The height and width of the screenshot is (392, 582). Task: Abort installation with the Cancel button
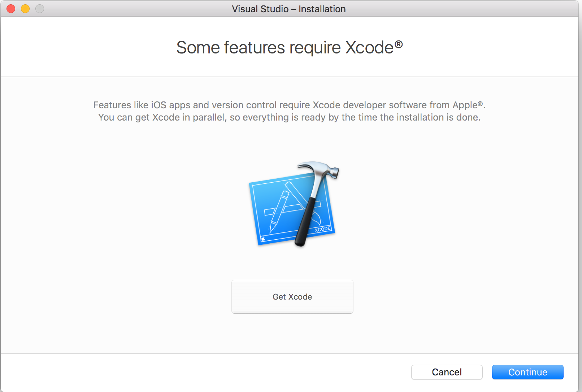[447, 372]
